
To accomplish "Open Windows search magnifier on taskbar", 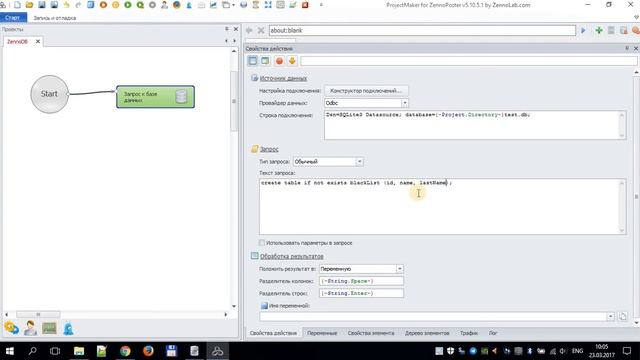I will click(32, 351).
